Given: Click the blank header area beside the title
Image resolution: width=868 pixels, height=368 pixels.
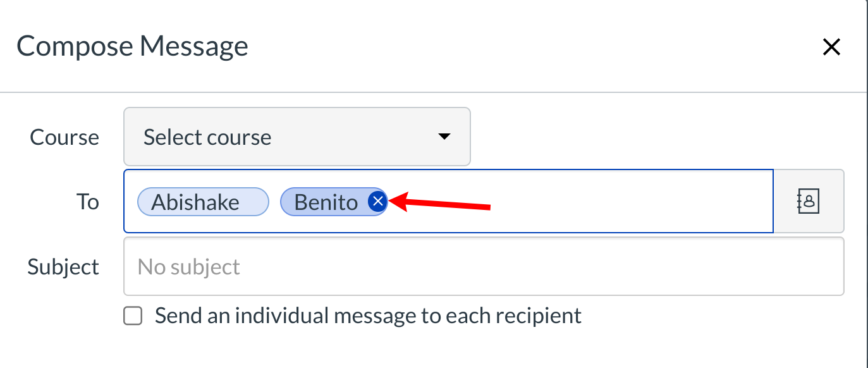Looking at the screenshot, I should 506,47.
